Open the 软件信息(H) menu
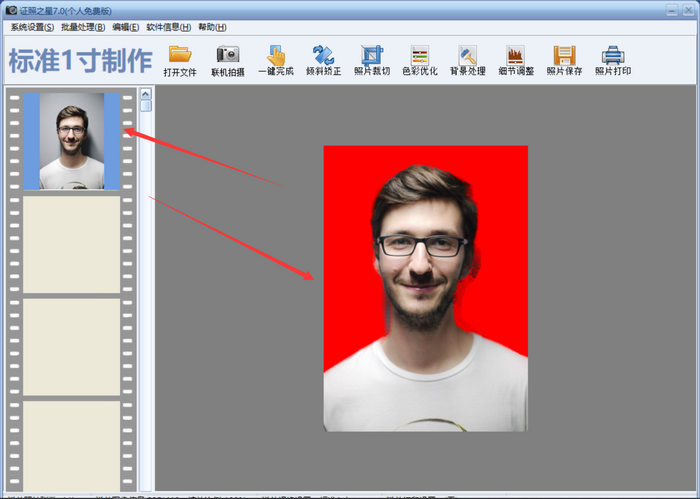 click(168, 27)
